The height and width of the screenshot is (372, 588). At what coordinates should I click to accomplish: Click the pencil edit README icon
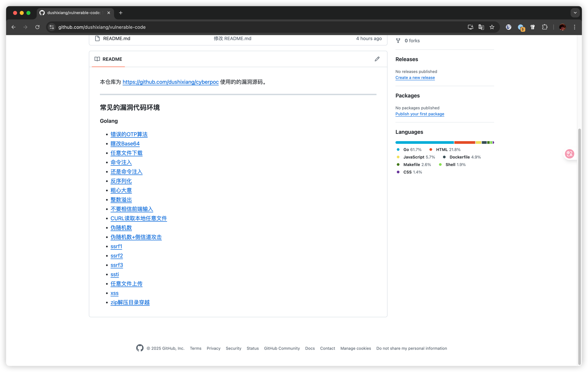[377, 59]
